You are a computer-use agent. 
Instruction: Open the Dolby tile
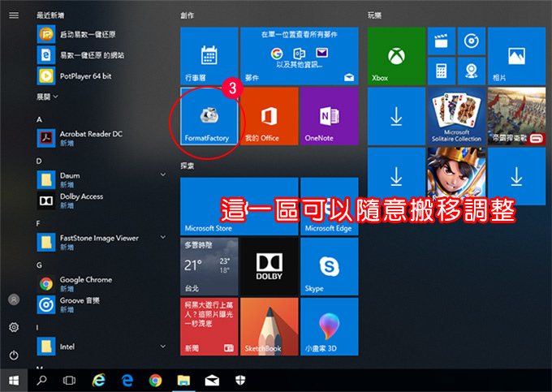[x=270, y=266]
